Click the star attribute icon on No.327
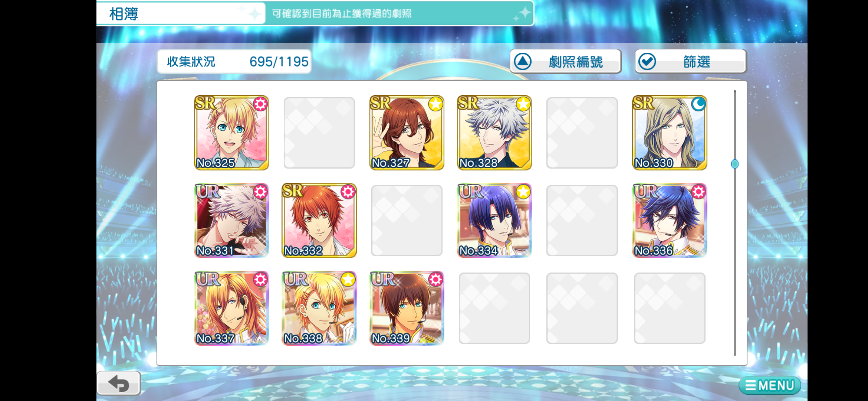 (435, 104)
